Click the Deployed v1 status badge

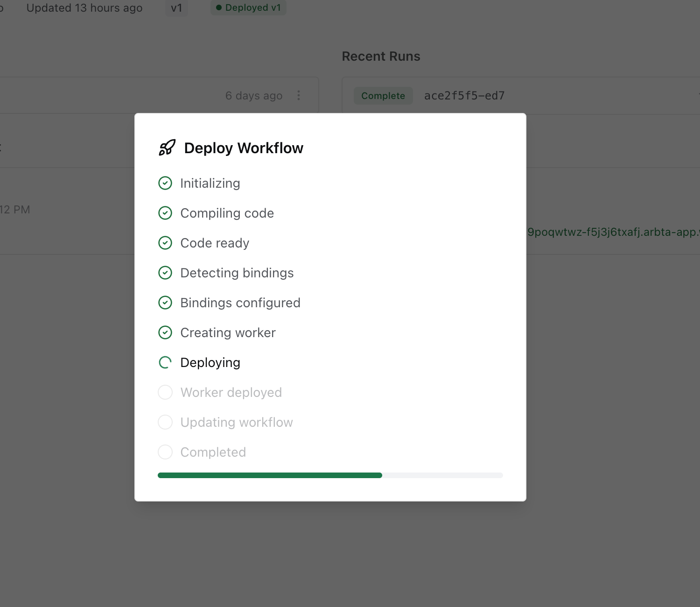point(248,7)
